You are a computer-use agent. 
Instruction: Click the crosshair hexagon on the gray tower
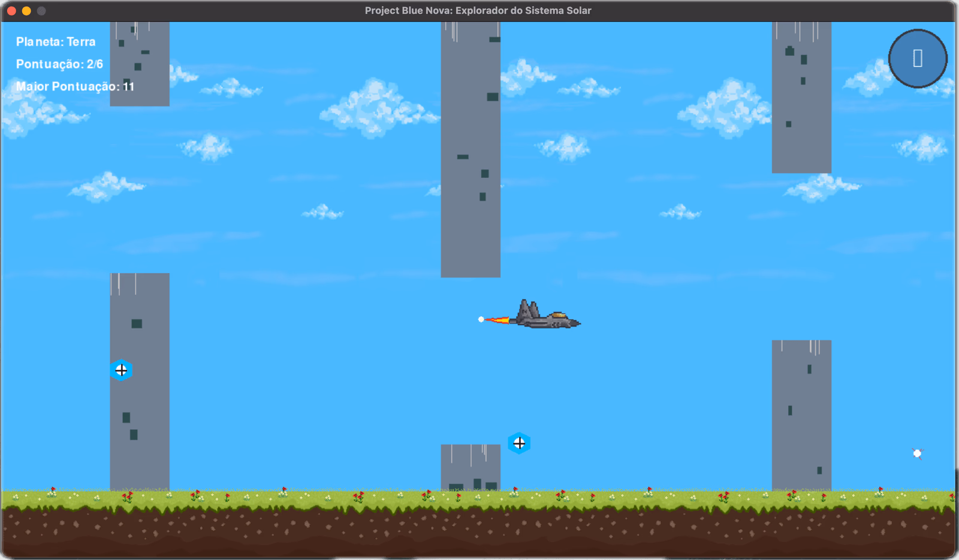[121, 371]
